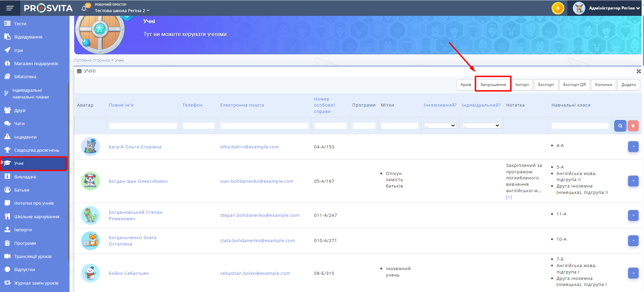Click the Ігри rocket icon
Image resolution: width=644 pixels, height=292 pixels.
[7, 50]
